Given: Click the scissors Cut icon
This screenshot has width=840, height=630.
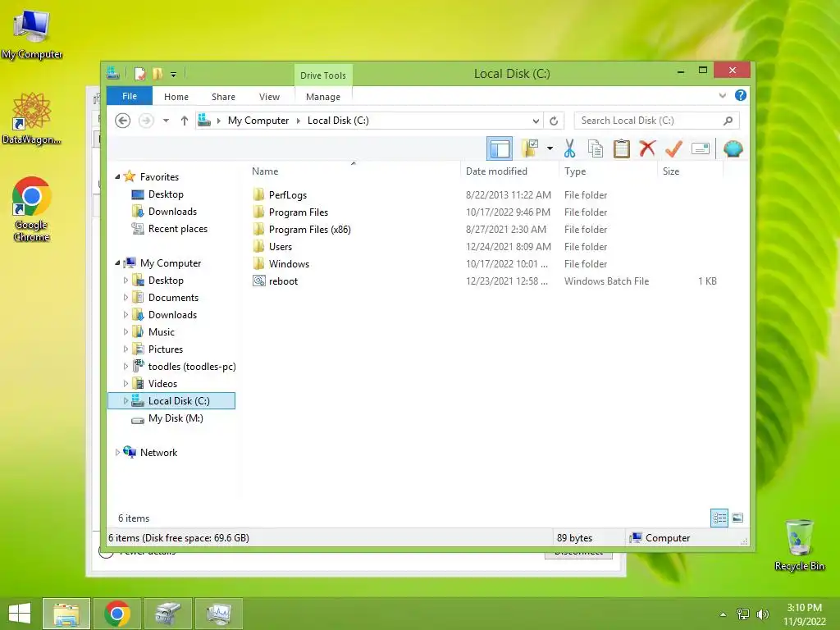Looking at the screenshot, I should 569,148.
